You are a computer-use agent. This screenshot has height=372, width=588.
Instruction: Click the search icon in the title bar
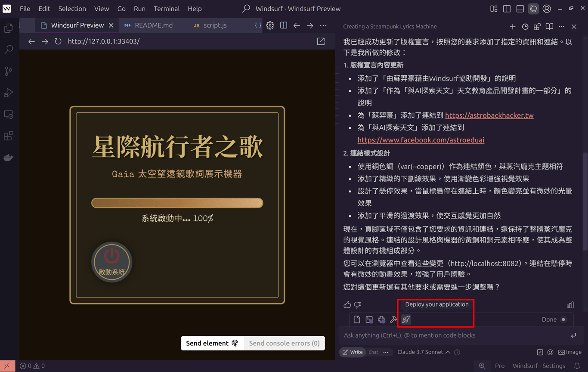[x=246, y=9]
